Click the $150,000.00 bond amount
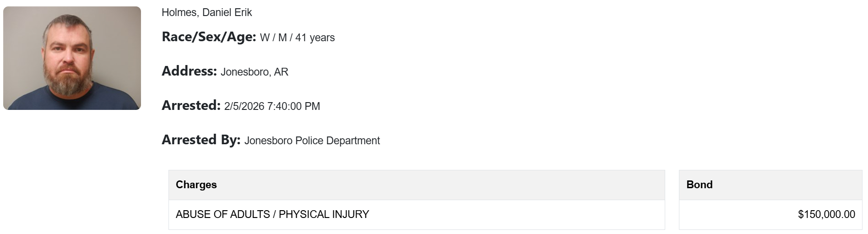The height and width of the screenshot is (234, 868). pyautogui.click(x=826, y=214)
